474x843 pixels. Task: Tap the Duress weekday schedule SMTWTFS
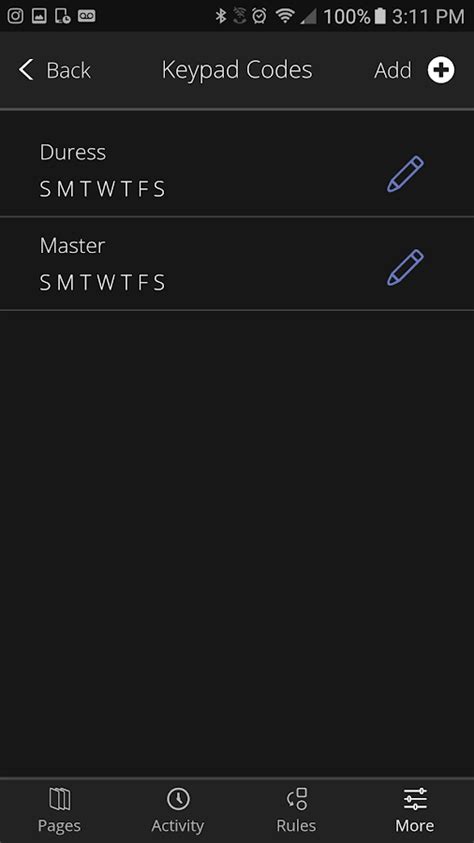click(102, 189)
